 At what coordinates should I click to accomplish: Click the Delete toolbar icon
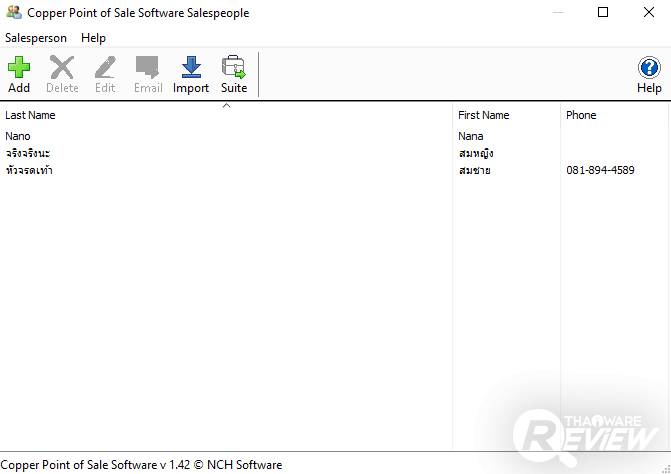[x=62, y=68]
